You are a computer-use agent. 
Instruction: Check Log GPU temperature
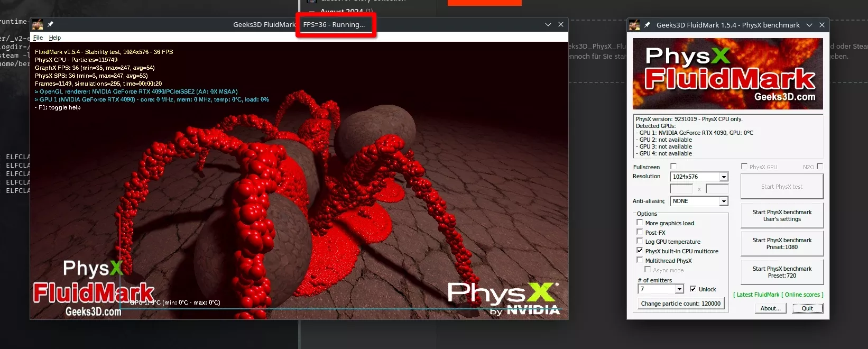click(x=640, y=241)
